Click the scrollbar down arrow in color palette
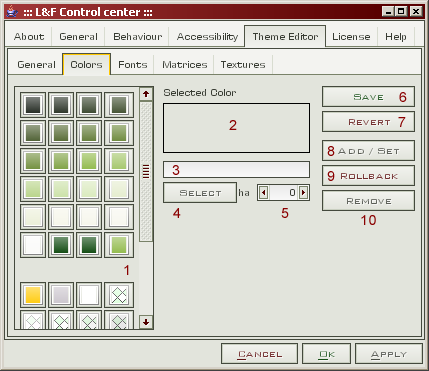 click(x=146, y=322)
